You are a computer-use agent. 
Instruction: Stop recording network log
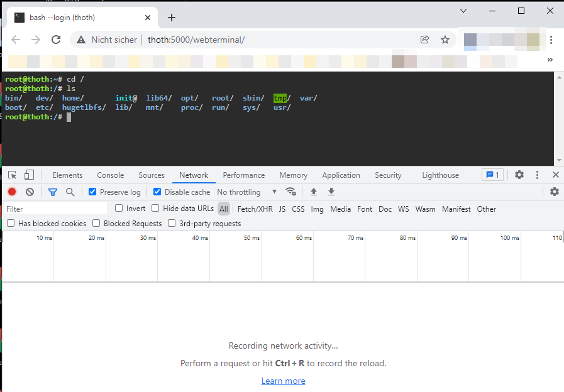[12, 192]
